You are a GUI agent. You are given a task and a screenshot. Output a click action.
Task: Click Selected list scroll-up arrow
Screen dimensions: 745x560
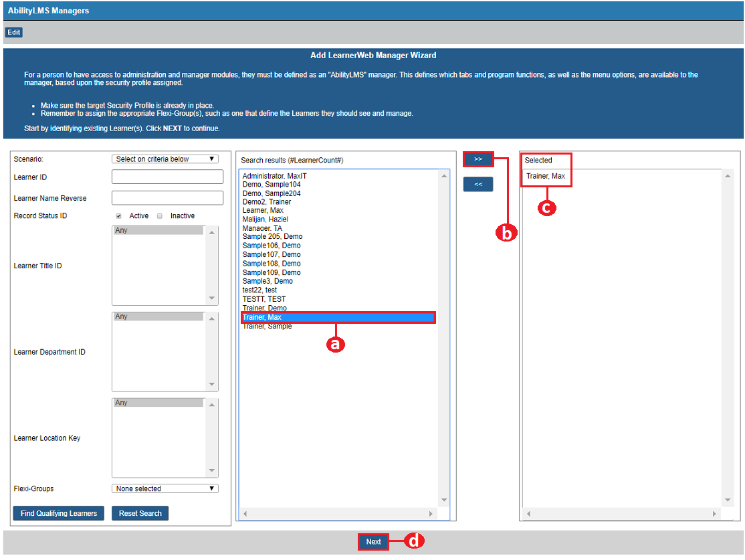pyautogui.click(x=728, y=176)
